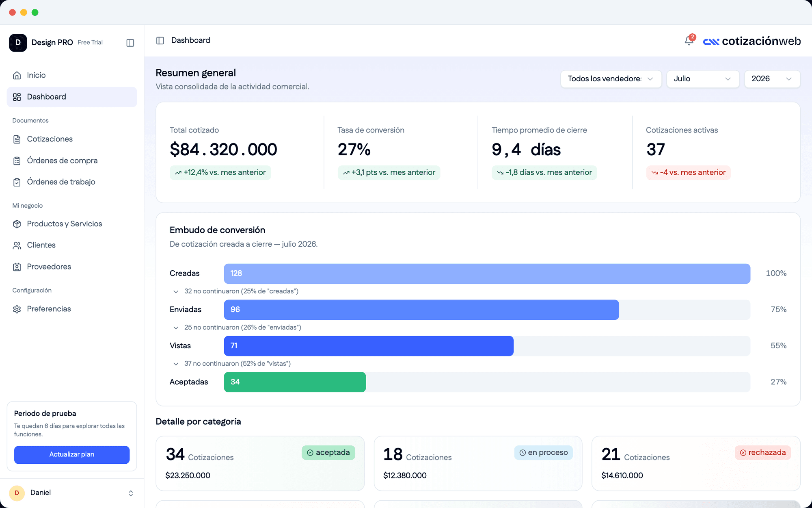The image size is (812, 508).
Task: Click the en proceso status badge
Action: coord(544,453)
